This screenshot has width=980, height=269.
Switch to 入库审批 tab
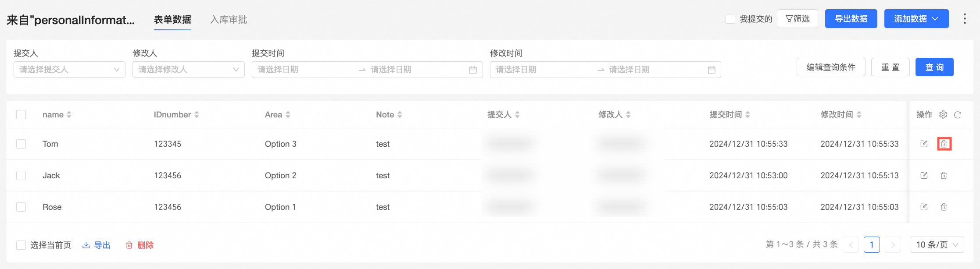point(229,20)
